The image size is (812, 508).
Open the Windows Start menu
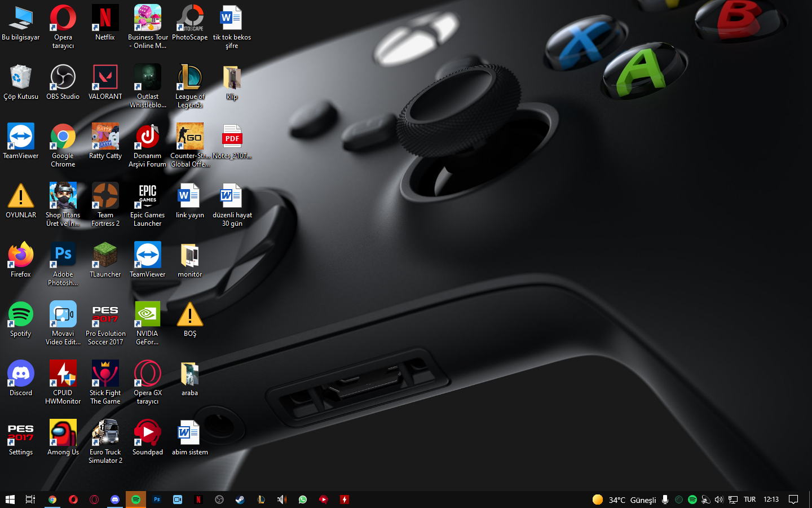(x=10, y=500)
